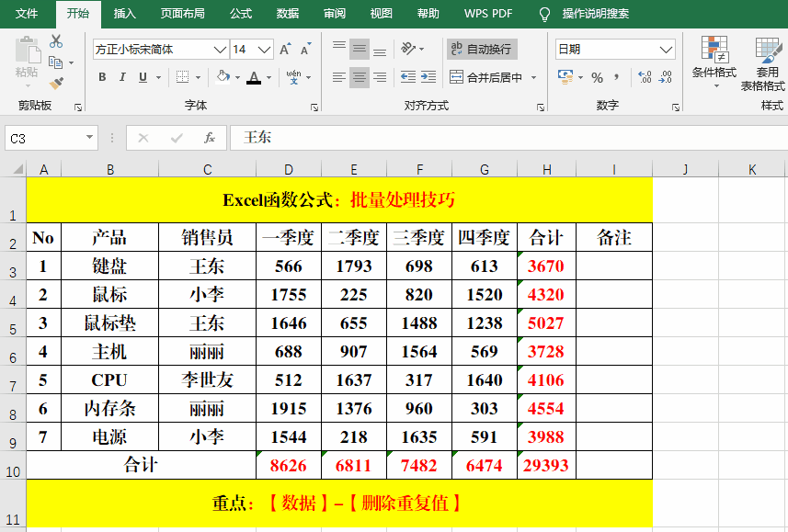Click in the formula bar input

point(508,138)
